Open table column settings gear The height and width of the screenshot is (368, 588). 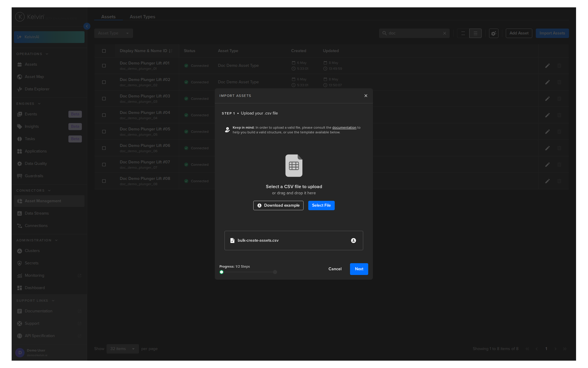(x=493, y=33)
